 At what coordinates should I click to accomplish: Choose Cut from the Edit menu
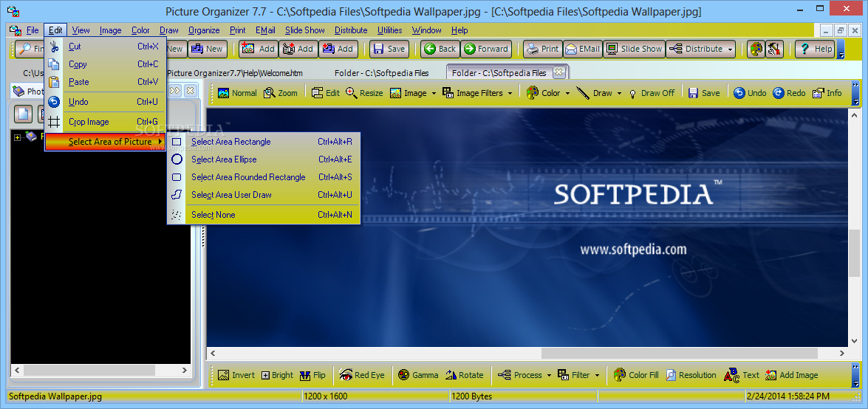(x=106, y=47)
